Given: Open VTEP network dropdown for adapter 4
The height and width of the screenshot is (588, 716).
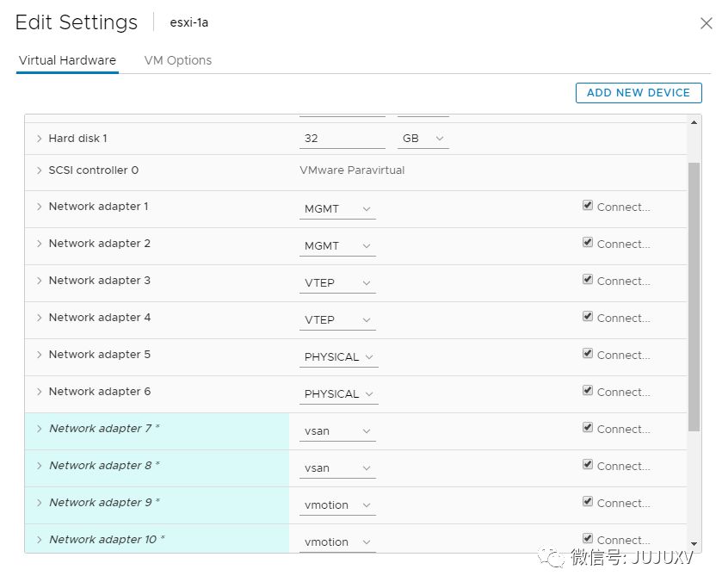Looking at the screenshot, I should point(337,320).
